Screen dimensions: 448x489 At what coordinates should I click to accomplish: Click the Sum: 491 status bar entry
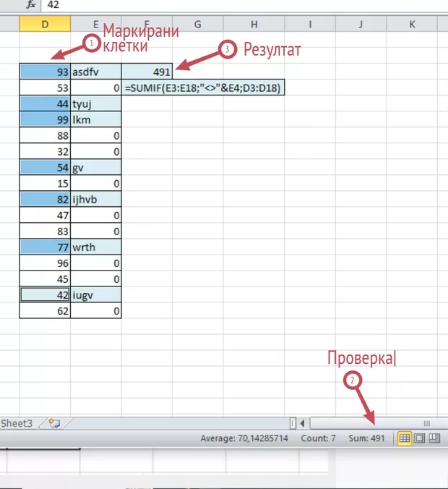coord(366,438)
